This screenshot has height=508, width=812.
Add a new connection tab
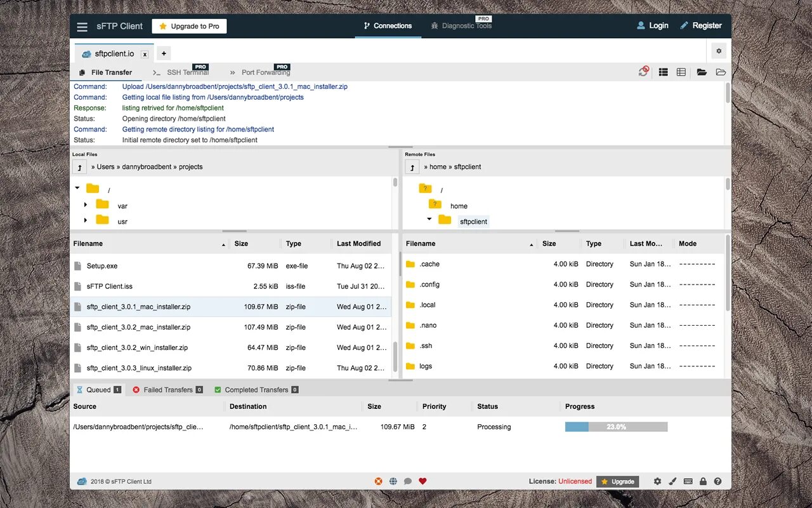164,53
